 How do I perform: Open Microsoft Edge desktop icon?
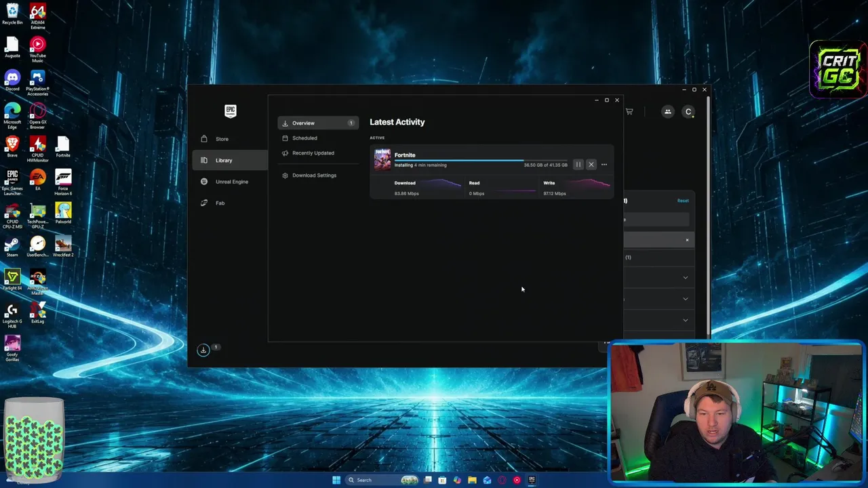(x=12, y=117)
